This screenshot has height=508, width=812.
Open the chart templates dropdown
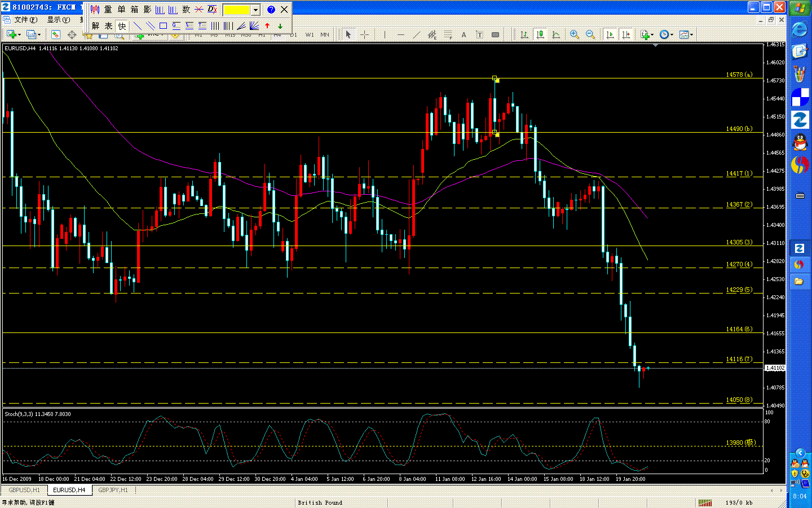point(686,34)
